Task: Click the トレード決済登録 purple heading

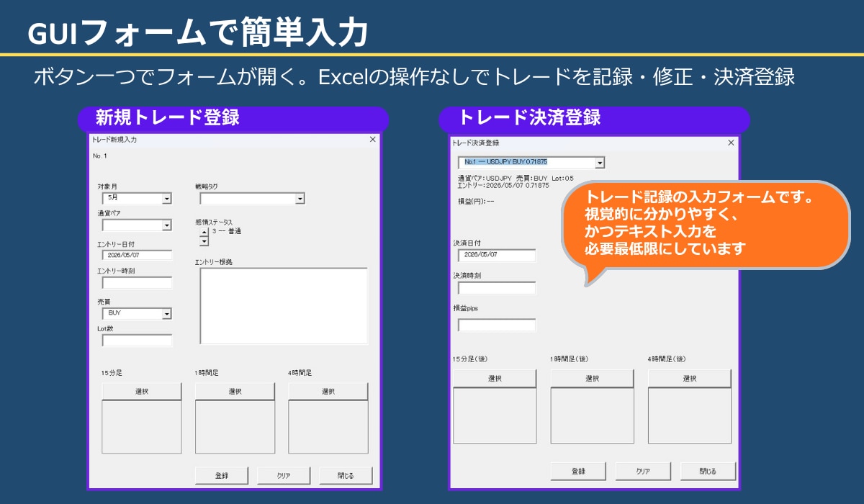Action: coord(530,117)
